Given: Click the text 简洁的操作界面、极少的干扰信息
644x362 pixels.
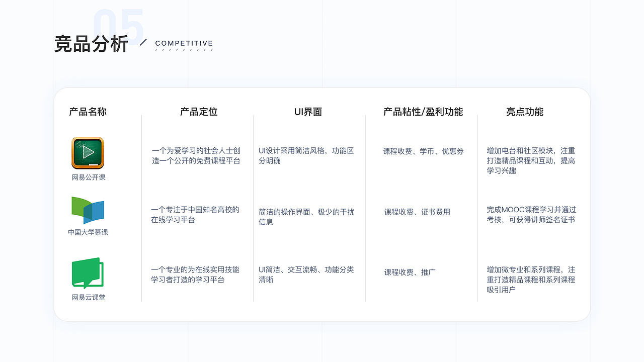Looking at the screenshot, I should [x=306, y=217].
